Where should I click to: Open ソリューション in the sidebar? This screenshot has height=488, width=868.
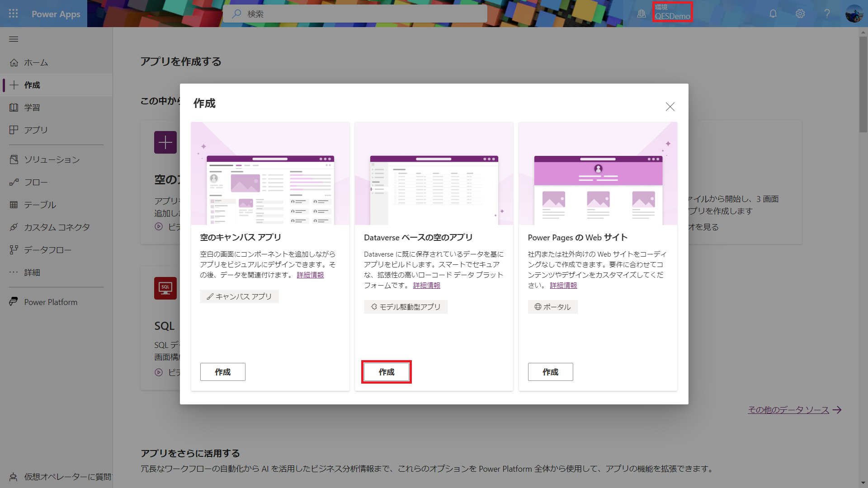[x=56, y=160]
